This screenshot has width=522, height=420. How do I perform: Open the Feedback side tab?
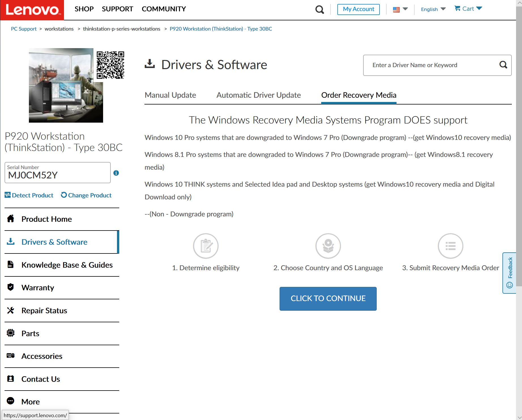(x=510, y=273)
